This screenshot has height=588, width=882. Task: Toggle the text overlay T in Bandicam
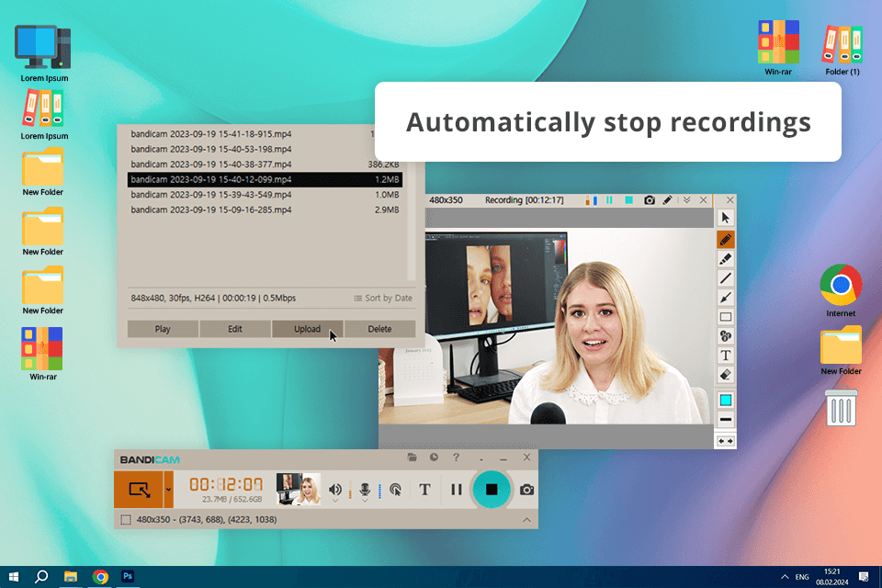[425, 490]
